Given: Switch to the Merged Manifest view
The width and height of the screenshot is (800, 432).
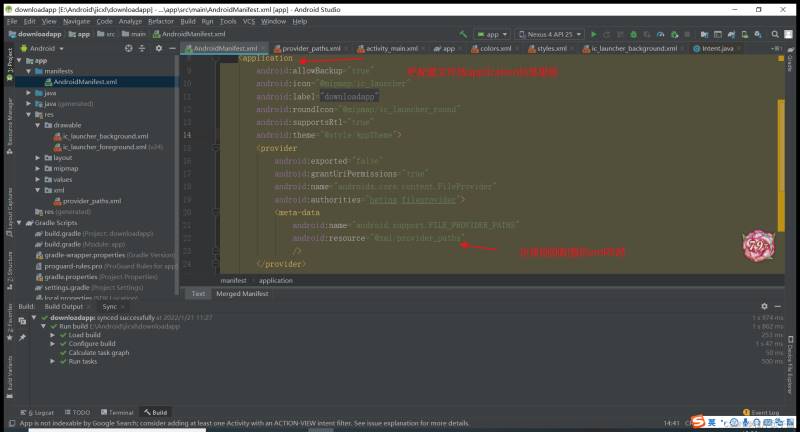Looking at the screenshot, I should (242, 294).
